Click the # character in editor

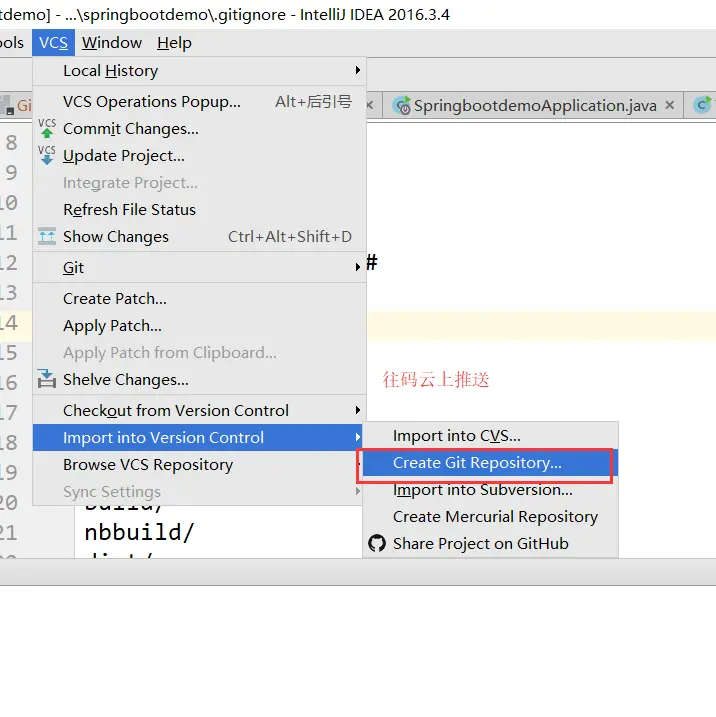(372, 262)
